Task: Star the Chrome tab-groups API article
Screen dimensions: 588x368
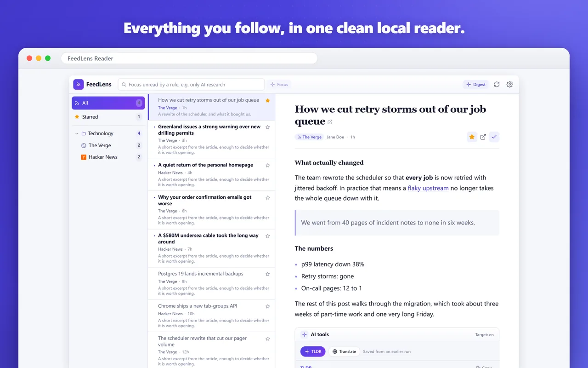Action: click(x=268, y=306)
